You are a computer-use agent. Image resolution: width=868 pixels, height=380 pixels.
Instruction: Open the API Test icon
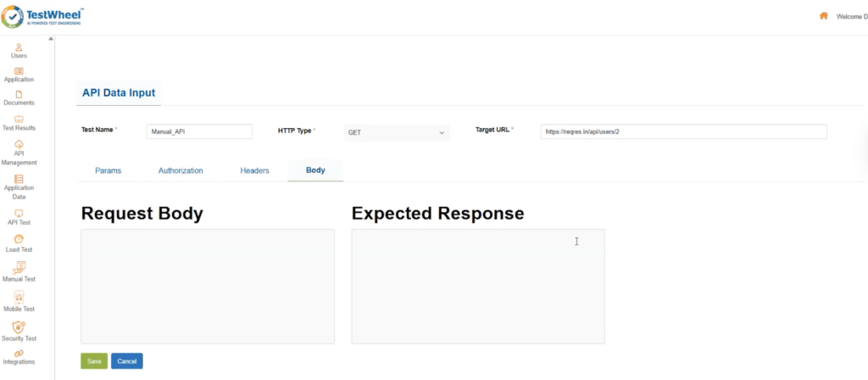pyautogui.click(x=19, y=213)
